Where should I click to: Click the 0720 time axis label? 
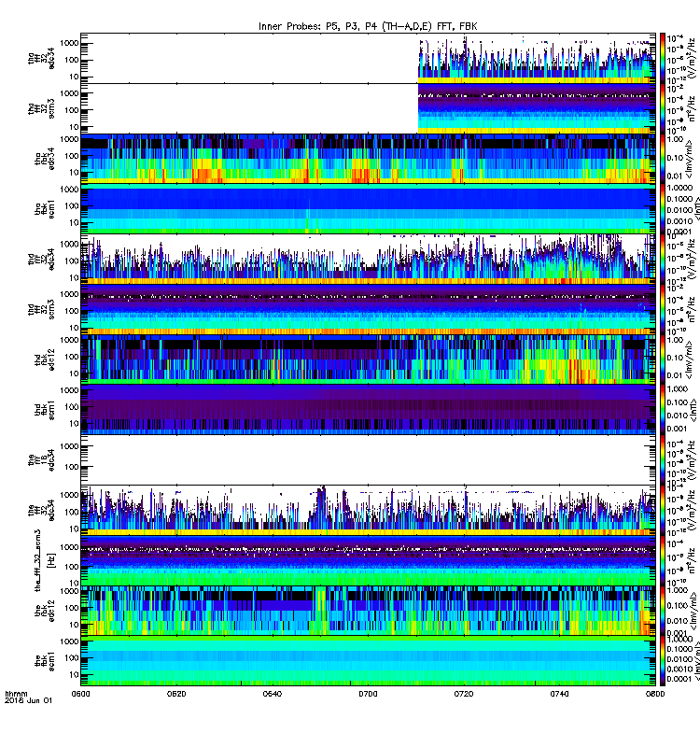click(464, 694)
